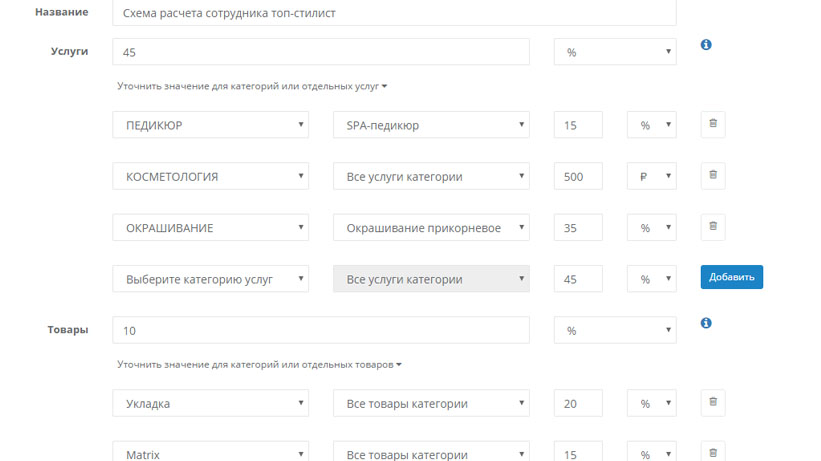The width and height of the screenshot is (821, 461).
Task: Delete the Укладка product row
Action: point(713,402)
